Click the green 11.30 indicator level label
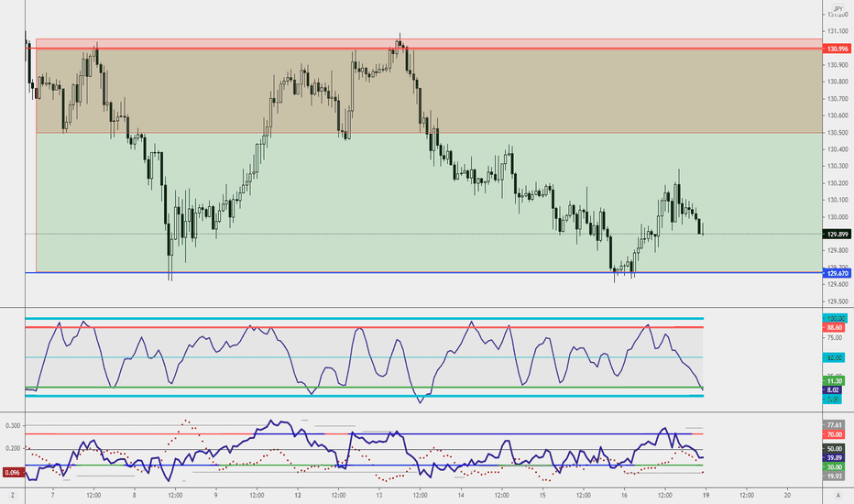The height and width of the screenshot is (504, 854). pyautogui.click(x=834, y=381)
